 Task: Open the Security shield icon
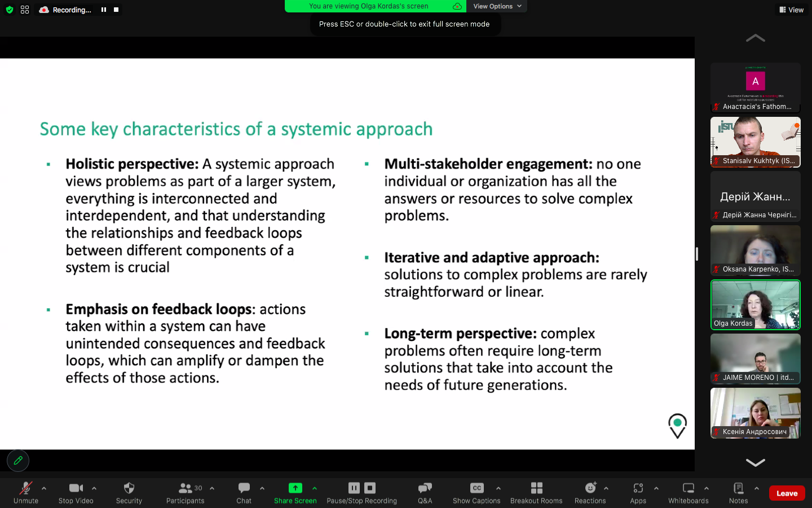point(129,488)
